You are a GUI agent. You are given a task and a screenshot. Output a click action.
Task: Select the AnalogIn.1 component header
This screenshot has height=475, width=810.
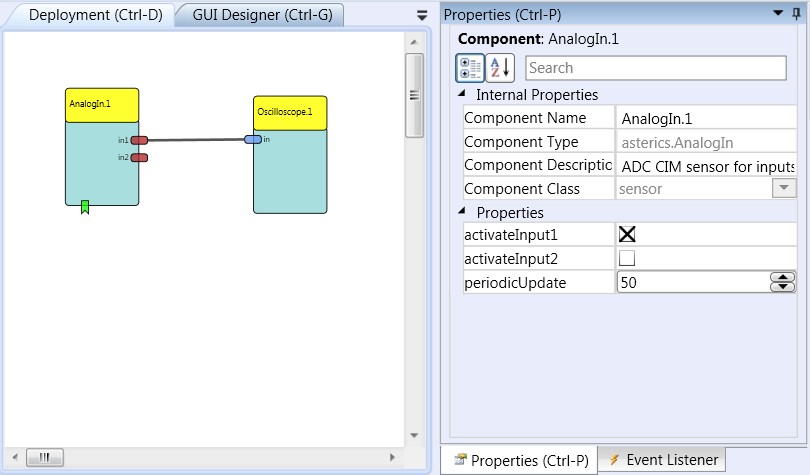click(x=102, y=105)
